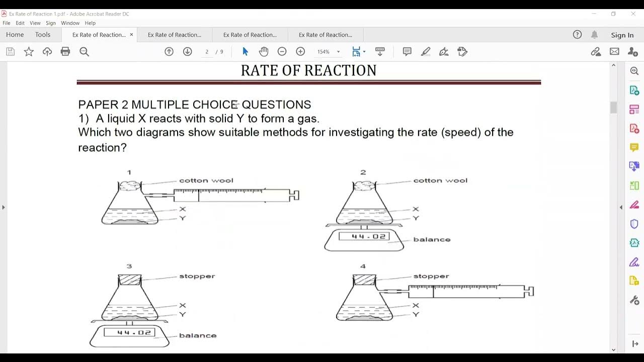Open the Sign document fountain pen tool

point(444,51)
